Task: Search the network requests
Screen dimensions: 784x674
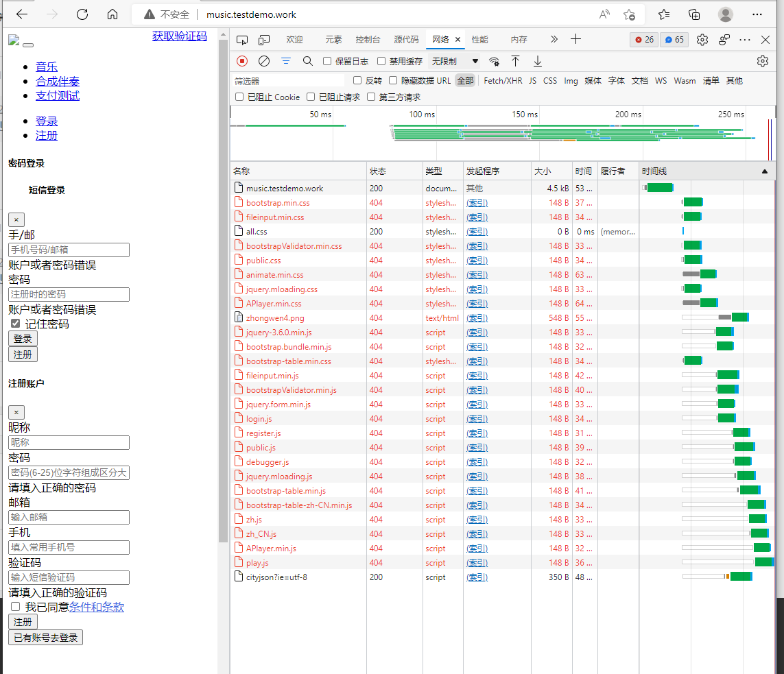Action: point(308,61)
